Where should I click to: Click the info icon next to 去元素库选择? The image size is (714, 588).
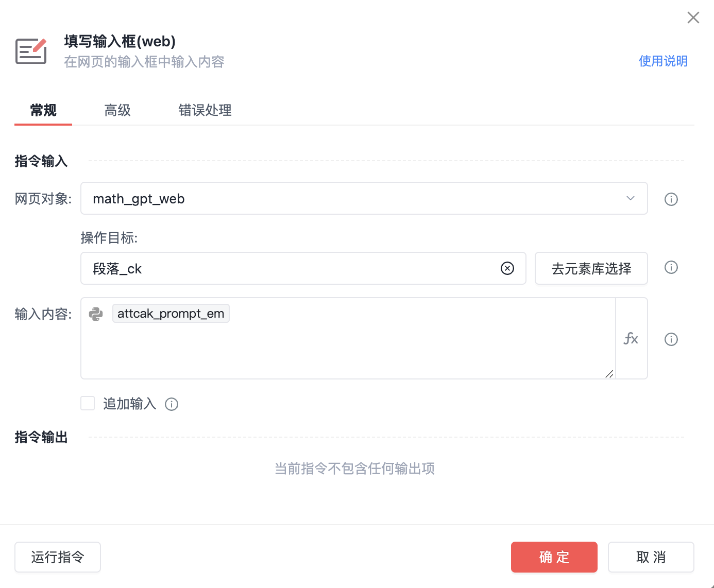click(x=671, y=267)
